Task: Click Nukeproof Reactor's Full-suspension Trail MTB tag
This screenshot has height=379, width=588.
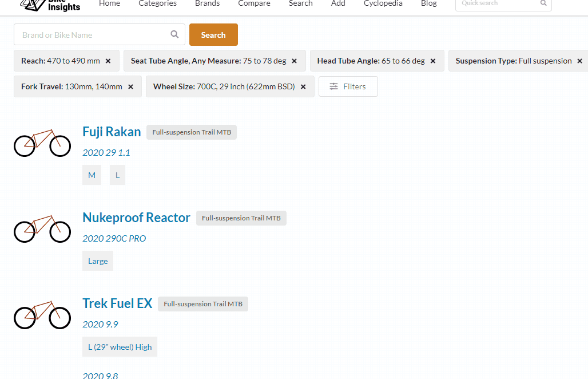Action: click(241, 218)
